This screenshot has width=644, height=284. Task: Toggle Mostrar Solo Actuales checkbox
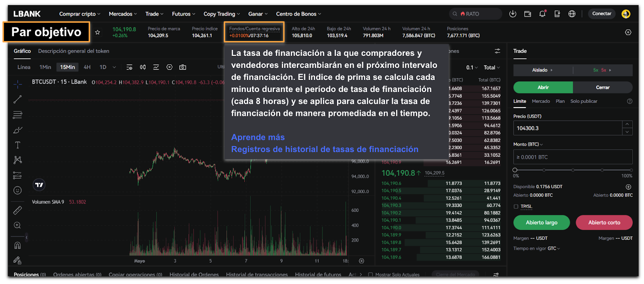point(370,275)
